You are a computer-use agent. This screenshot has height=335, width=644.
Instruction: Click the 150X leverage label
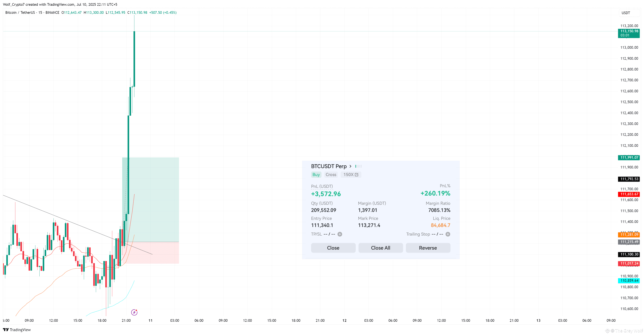[348, 175]
